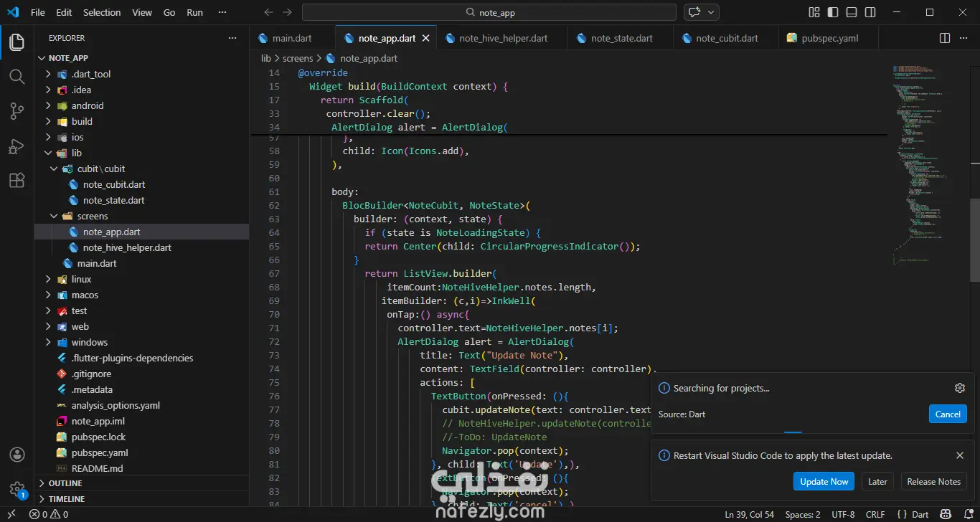Open the Copilot chat icon in title bar
980x522 pixels.
coord(694,12)
